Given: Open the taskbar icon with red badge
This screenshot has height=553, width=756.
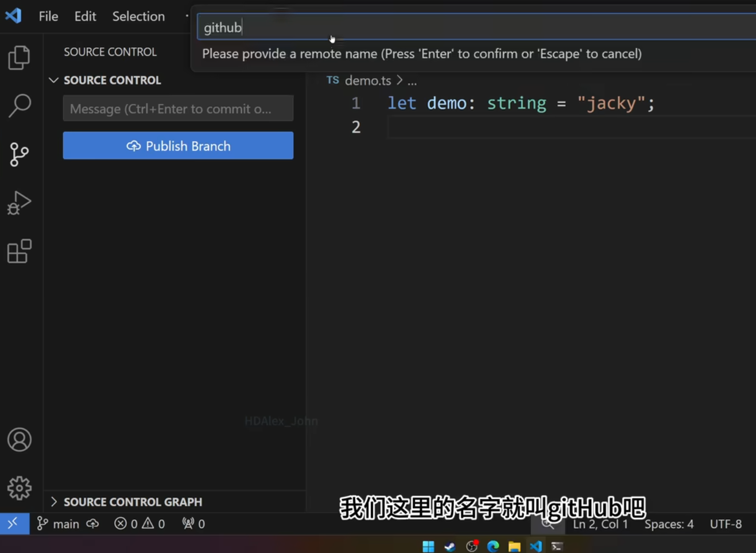Looking at the screenshot, I should coord(472,546).
